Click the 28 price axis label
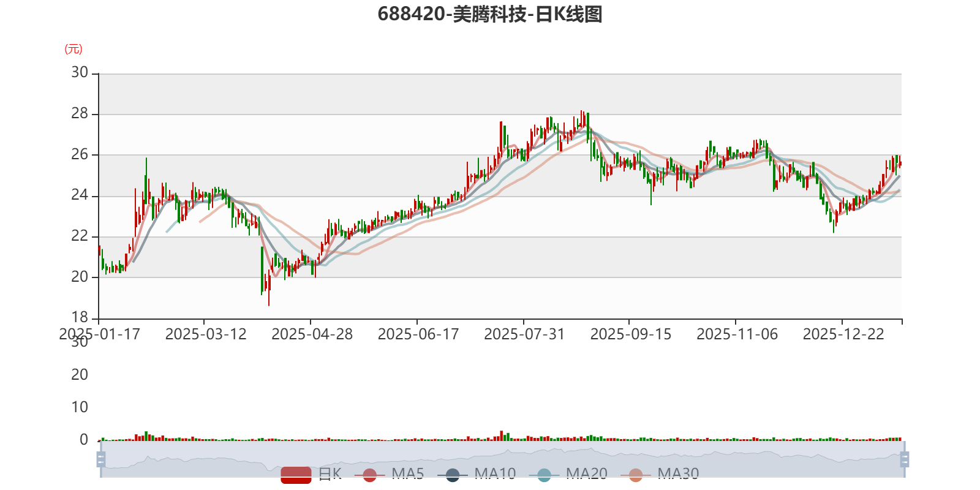The height and width of the screenshot is (490, 980). coord(80,113)
